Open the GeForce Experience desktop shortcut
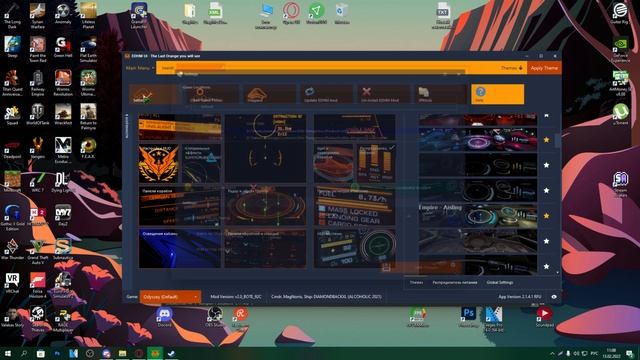The width and height of the screenshot is (640, 360). click(620, 49)
